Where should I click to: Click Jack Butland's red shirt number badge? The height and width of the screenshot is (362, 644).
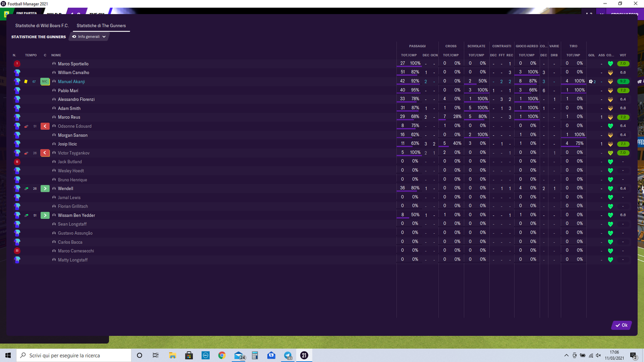pos(17,162)
